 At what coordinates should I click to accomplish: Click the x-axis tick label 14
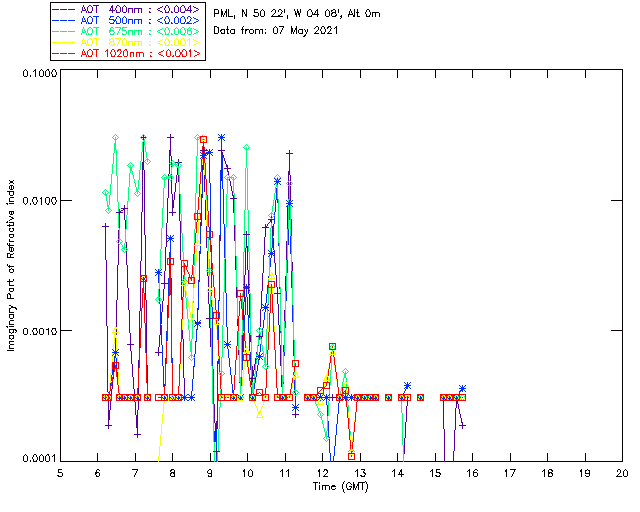click(398, 473)
